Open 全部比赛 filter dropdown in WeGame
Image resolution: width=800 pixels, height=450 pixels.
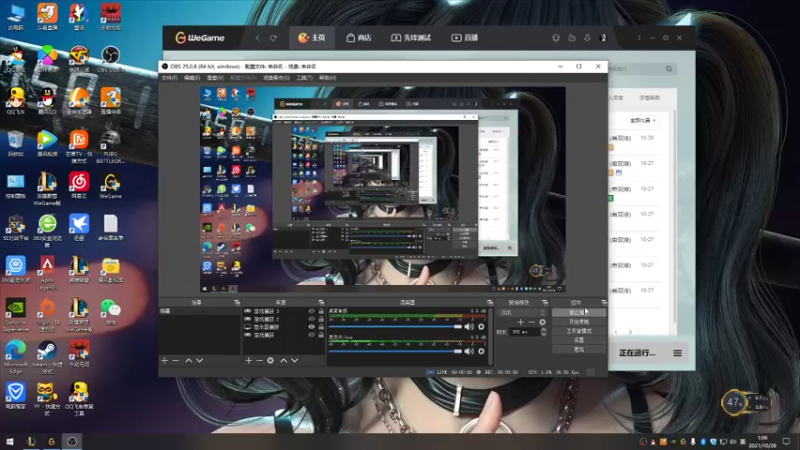click(x=643, y=120)
